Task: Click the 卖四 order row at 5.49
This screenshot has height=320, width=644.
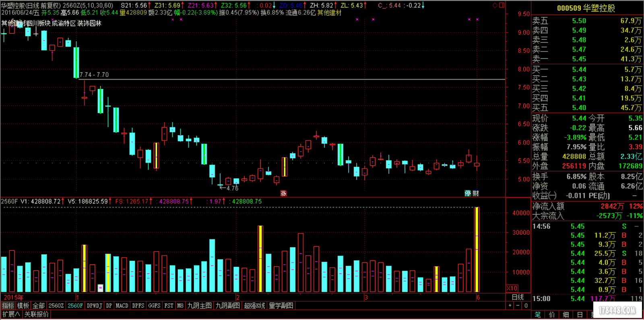Action: point(587,31)
